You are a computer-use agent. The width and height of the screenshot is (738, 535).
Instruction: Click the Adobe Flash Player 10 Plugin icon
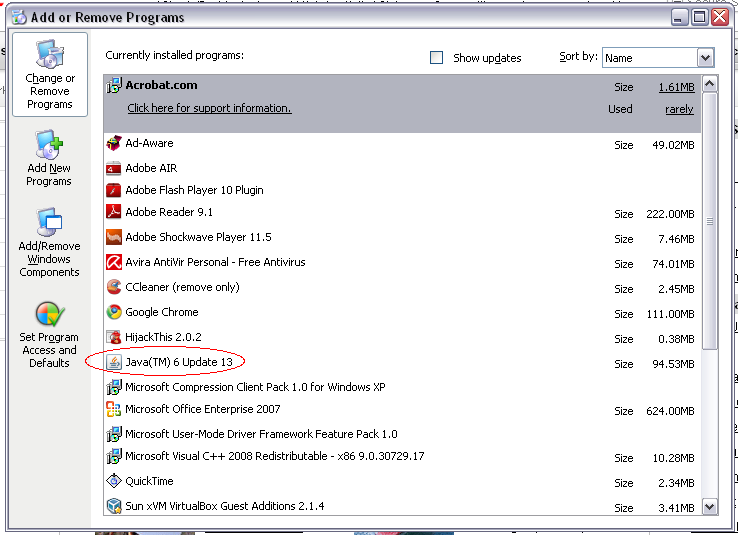114,190
